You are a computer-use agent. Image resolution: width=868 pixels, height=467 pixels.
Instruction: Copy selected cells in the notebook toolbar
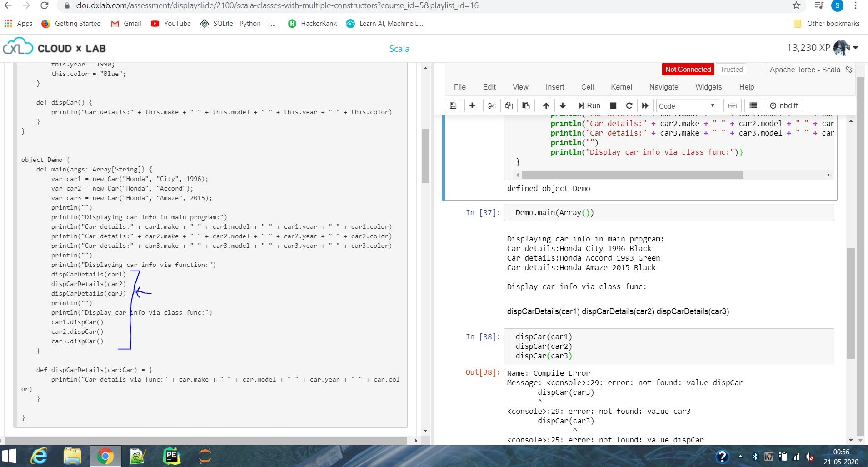pos(509,105)
